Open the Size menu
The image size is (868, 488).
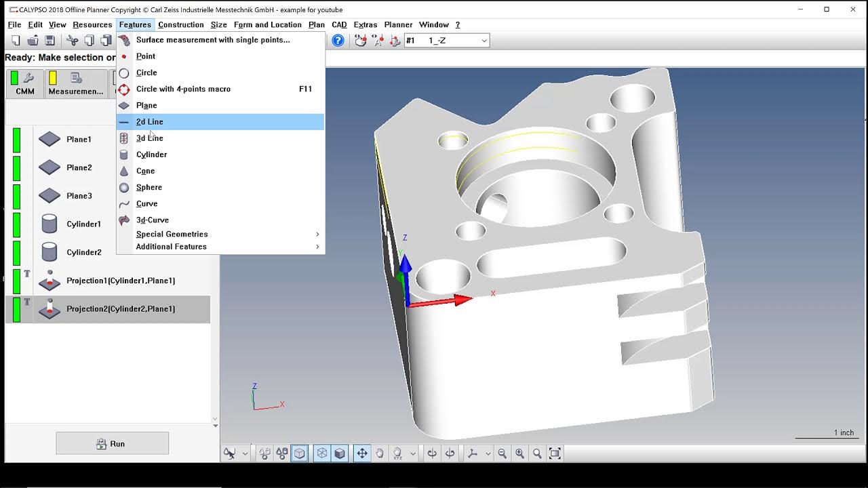[x=219, y=24]
